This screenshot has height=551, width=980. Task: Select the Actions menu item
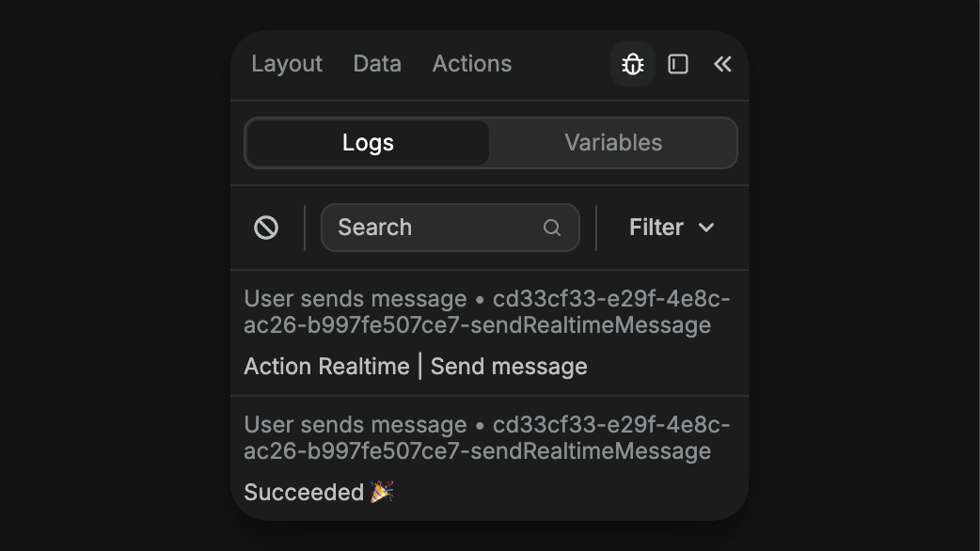click(472, 64)
